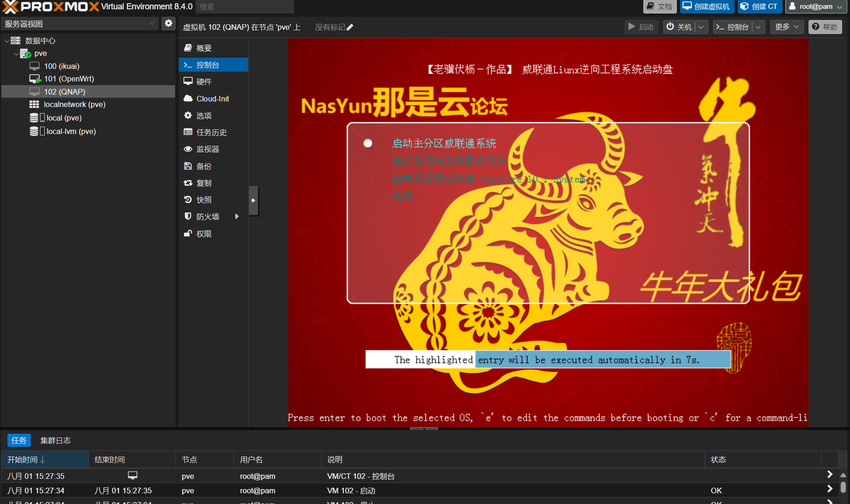Image resolution: width=850 pixels, height=504 pixels.
Task: Expand the 防火墙 submenu arrow
Action: coord(237,216)
